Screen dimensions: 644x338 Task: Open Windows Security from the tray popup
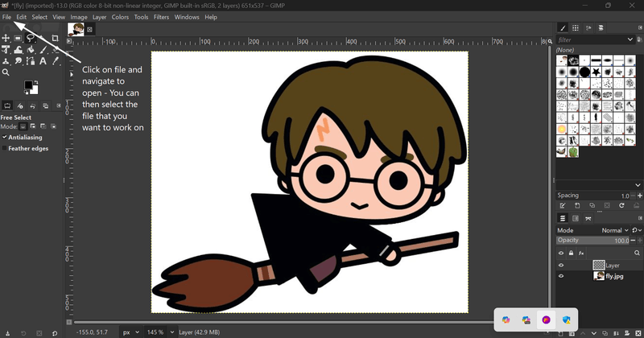coord(567,320)
